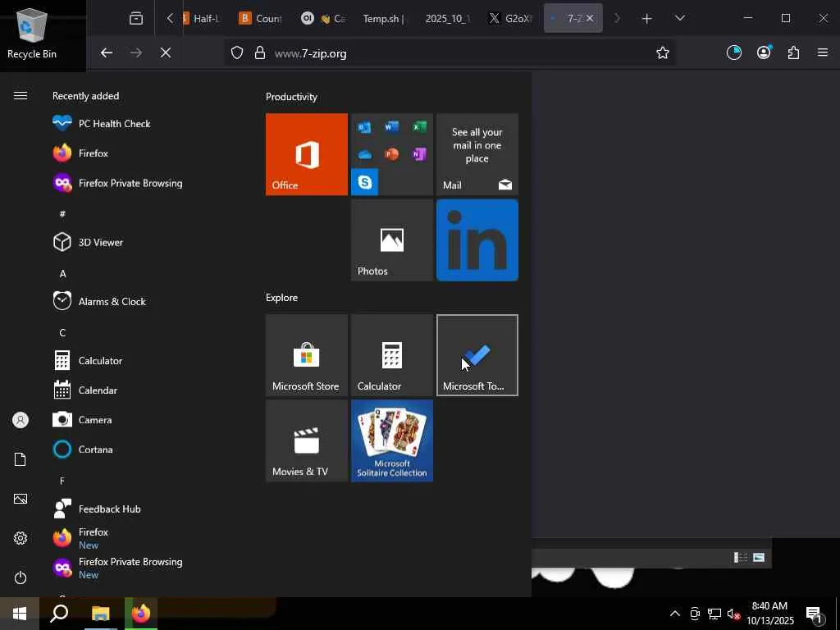Click the 'A' letter section header
840x630 pixels.
pos(62,273)
